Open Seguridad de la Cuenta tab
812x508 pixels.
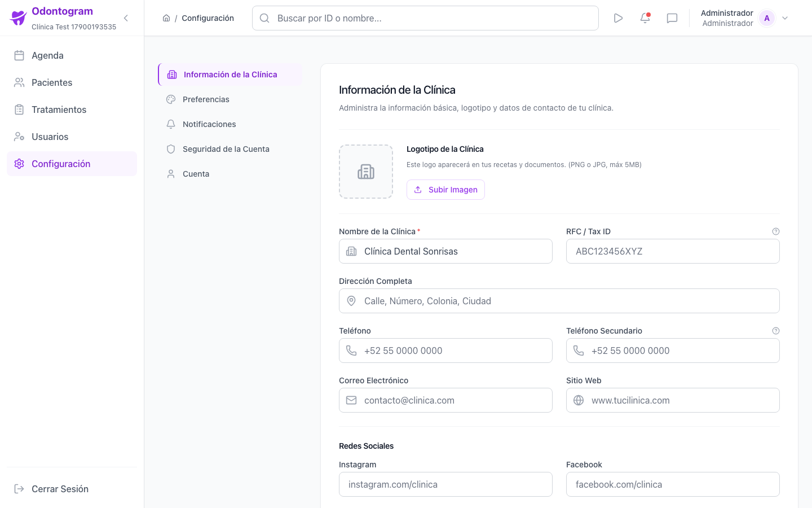pyautogui.click(x=230, y=149)
